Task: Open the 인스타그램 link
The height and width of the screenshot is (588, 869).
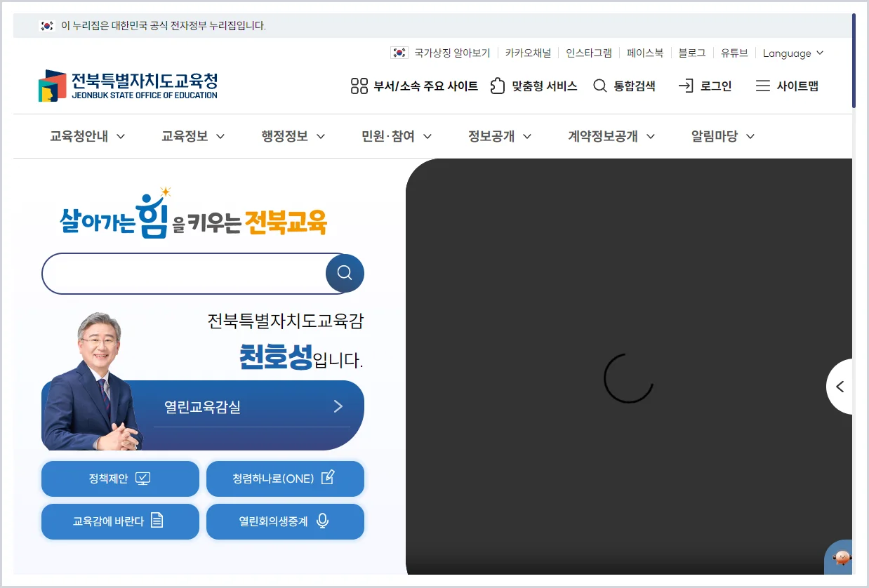Action: (x=589, y=53)
